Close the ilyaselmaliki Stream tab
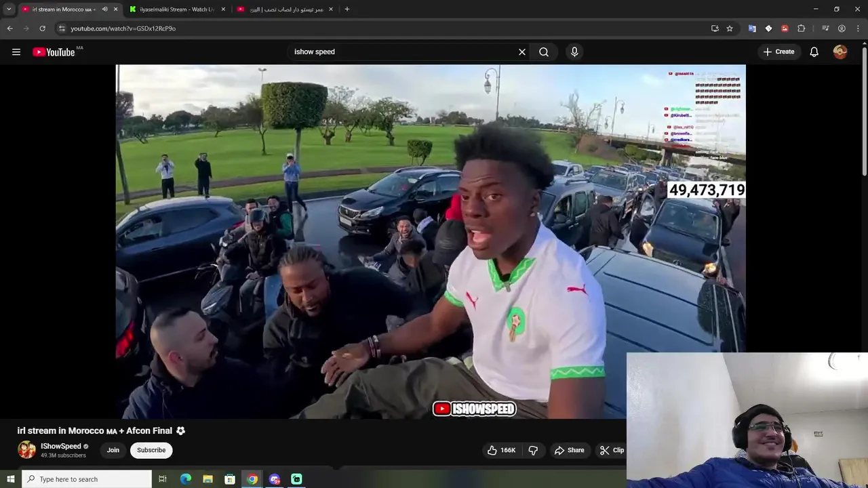 (x=222, y=9)
